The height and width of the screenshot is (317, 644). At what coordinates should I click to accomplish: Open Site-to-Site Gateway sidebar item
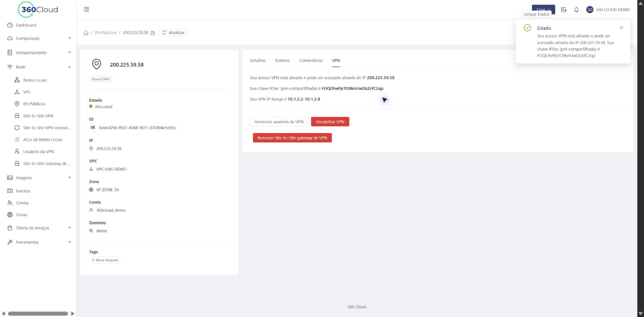point(47,163)
